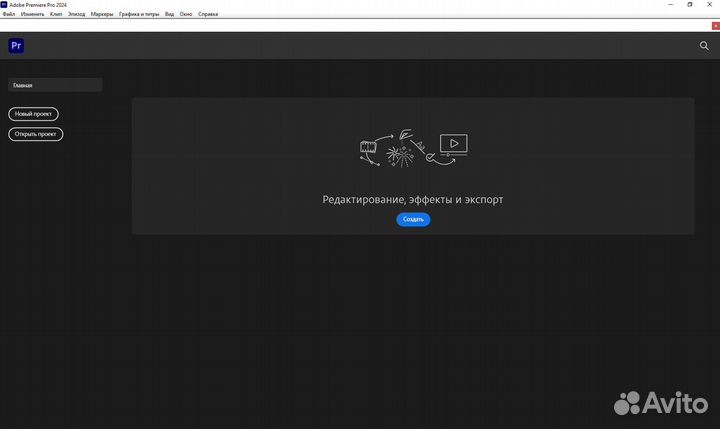
Task: Click the Открыть проект button
Action: click(36, 134)
